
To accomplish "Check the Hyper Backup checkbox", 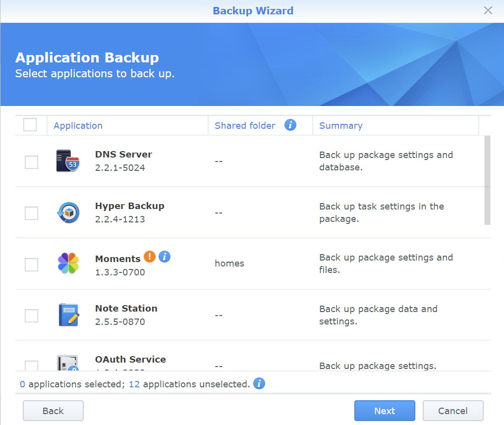I will coord(32,213).
